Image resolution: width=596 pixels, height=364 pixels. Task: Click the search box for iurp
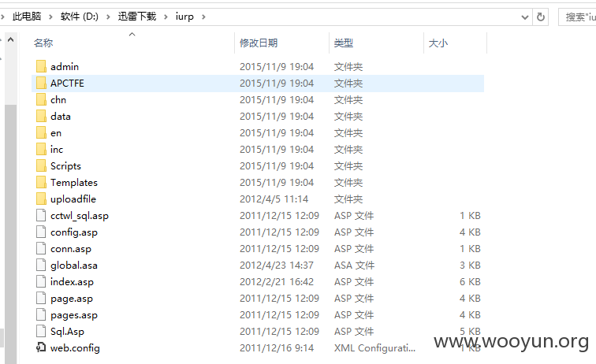577,17
